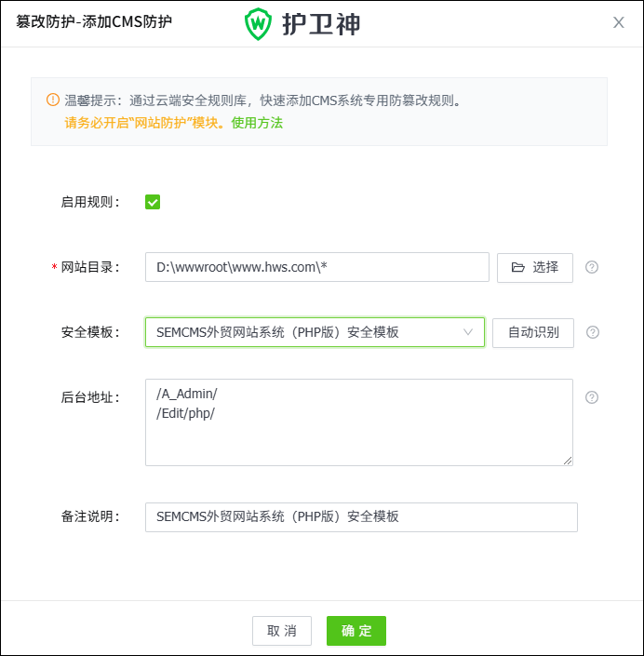Focus the 网站目录 path input field
644x656 pixels.
click(x=317, y=267)
